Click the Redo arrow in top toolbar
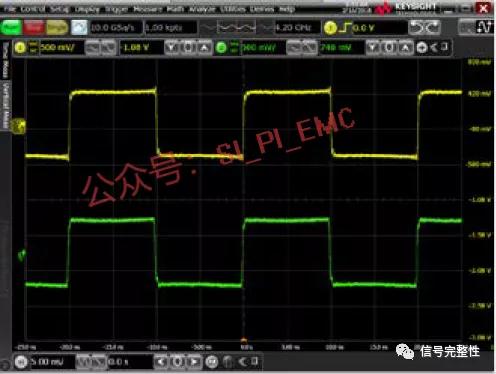Image resolution: width=496 pixels, height=374 pixels. [x=432, y=28]
